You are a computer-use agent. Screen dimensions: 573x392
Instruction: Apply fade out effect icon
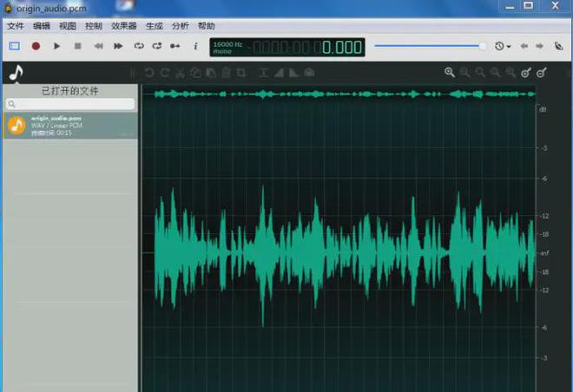click(293, 73)
